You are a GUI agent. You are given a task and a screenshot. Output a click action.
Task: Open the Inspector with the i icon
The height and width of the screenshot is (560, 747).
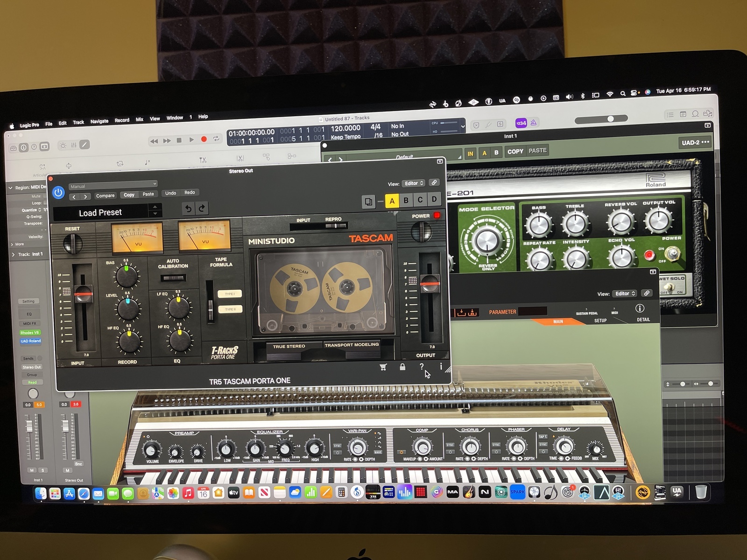coord(24,147)
